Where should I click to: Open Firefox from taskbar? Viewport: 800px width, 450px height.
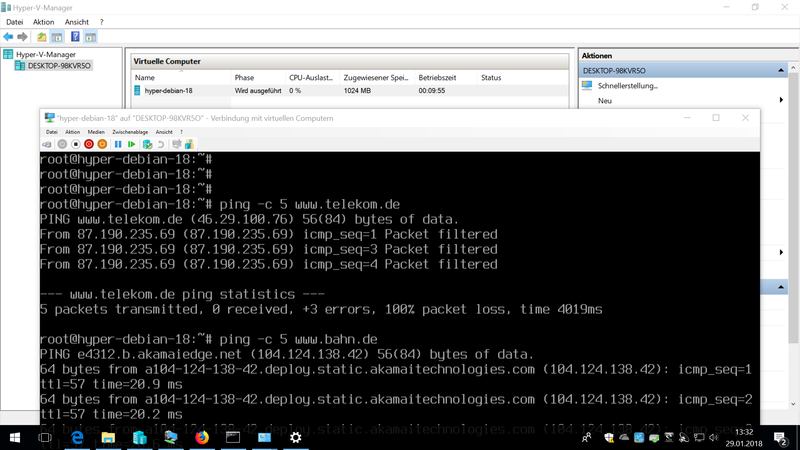tap(202, 438)
